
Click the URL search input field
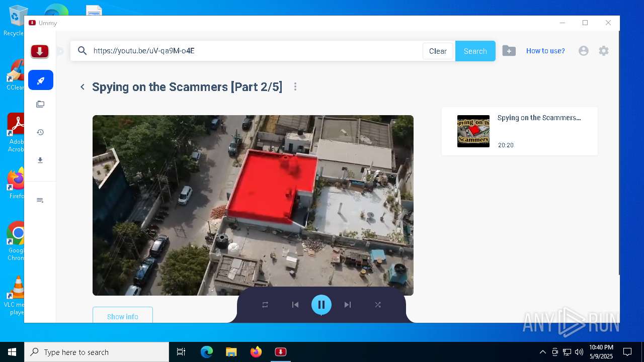pyautogui.click(x=256, y=51)
